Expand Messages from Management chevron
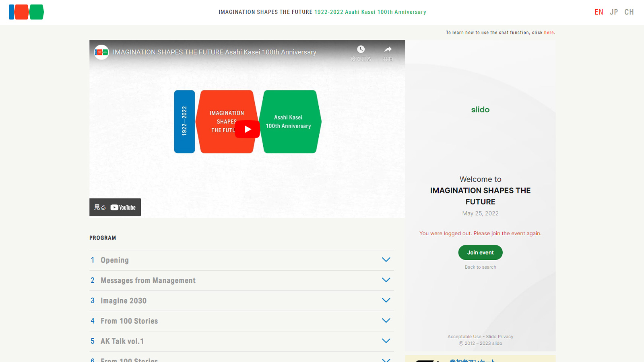 [386, 280]
